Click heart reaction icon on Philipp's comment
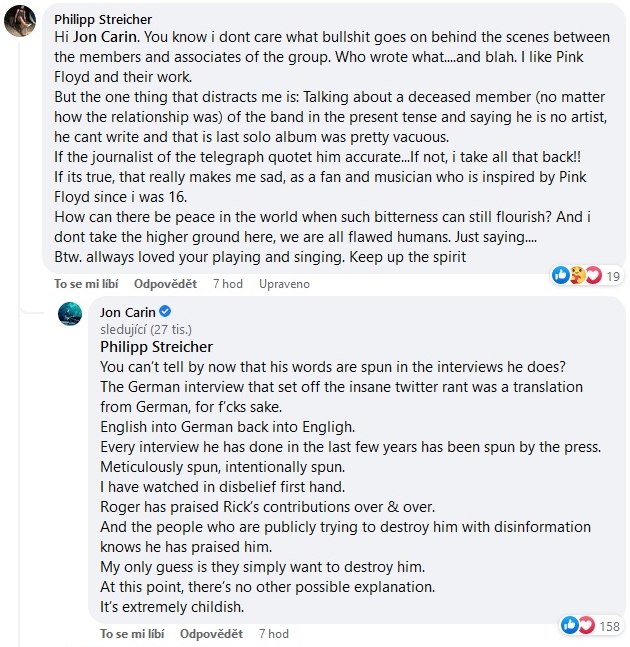Screen dimensions: 630x647 pos(593,275)
